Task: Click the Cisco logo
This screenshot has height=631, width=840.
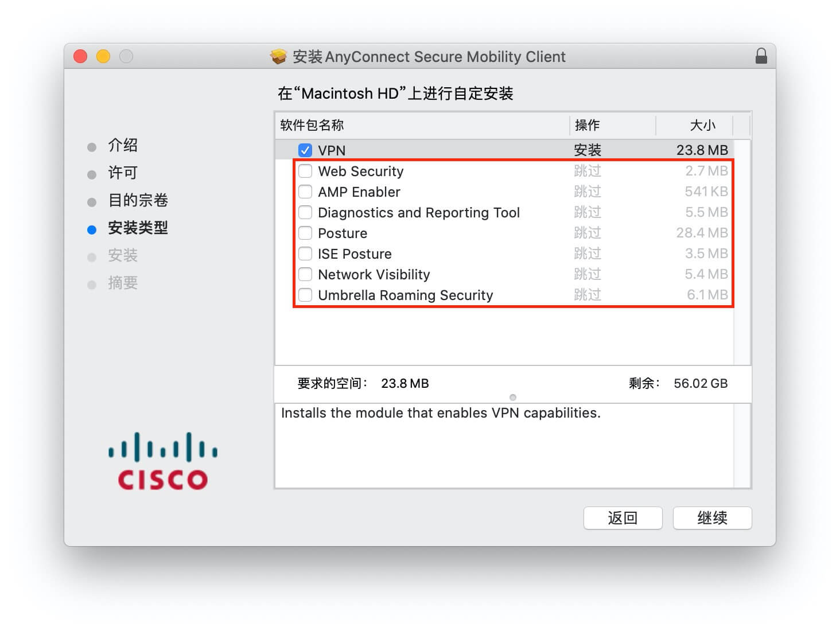Action: pos(162,461)
